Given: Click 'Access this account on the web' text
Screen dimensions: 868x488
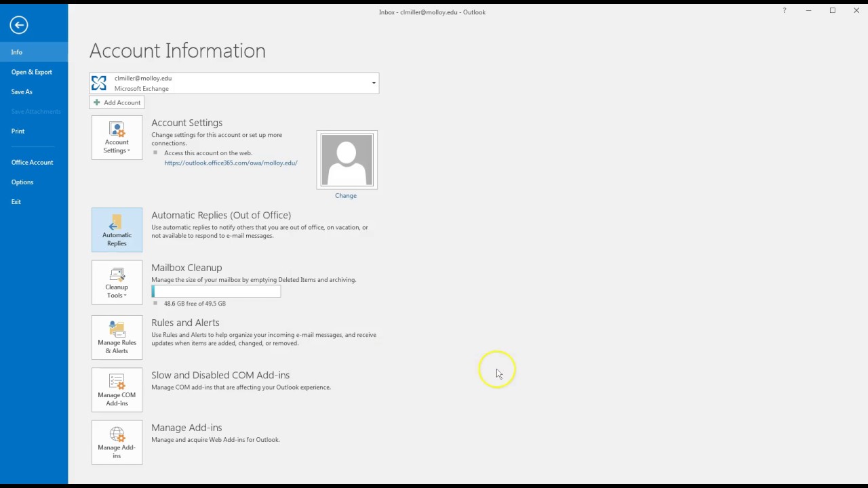Looking at the screenshot, I should click(x=208, y=153).
